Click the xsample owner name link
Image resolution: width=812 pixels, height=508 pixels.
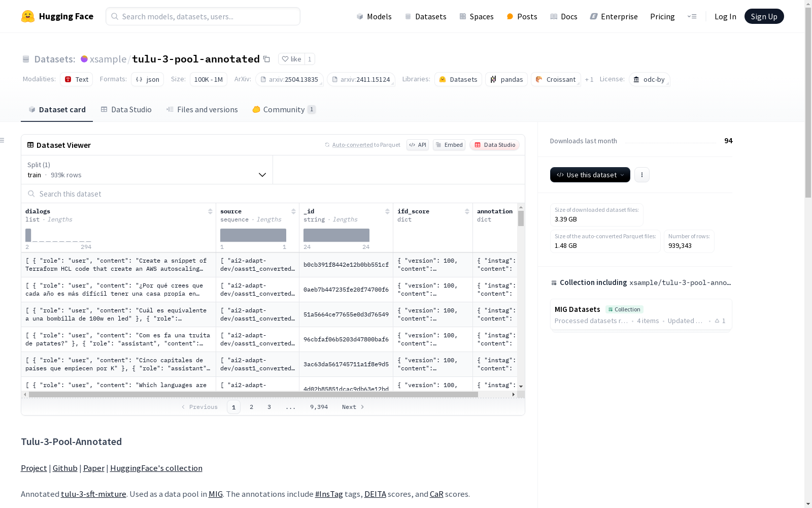point(108,59)
